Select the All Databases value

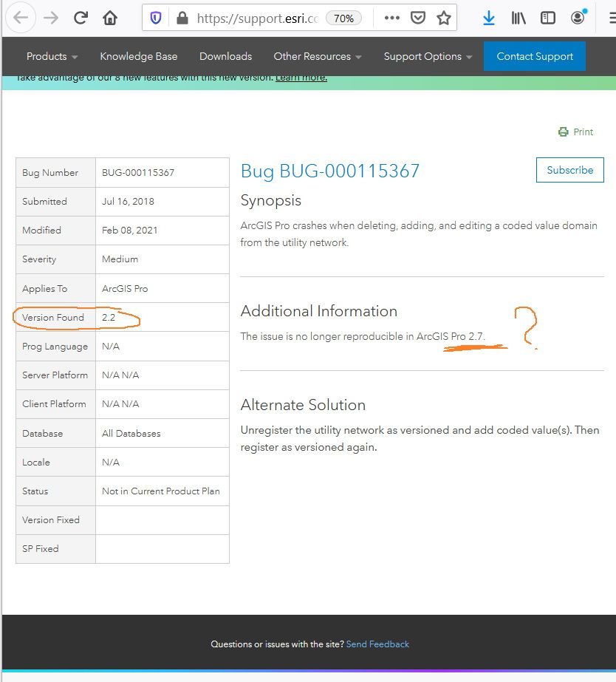click(131, 434)
